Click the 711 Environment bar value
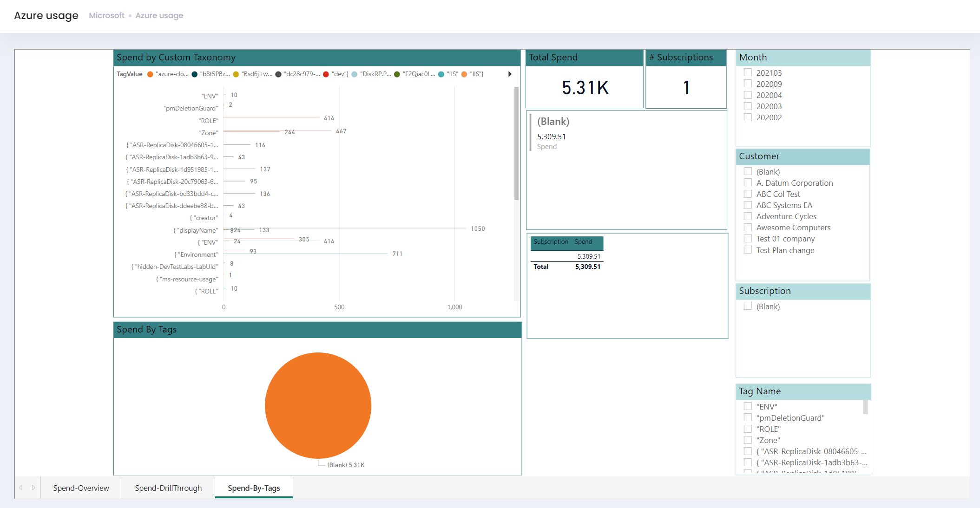This screenshot has width=980, height=508. coord(397,254)
